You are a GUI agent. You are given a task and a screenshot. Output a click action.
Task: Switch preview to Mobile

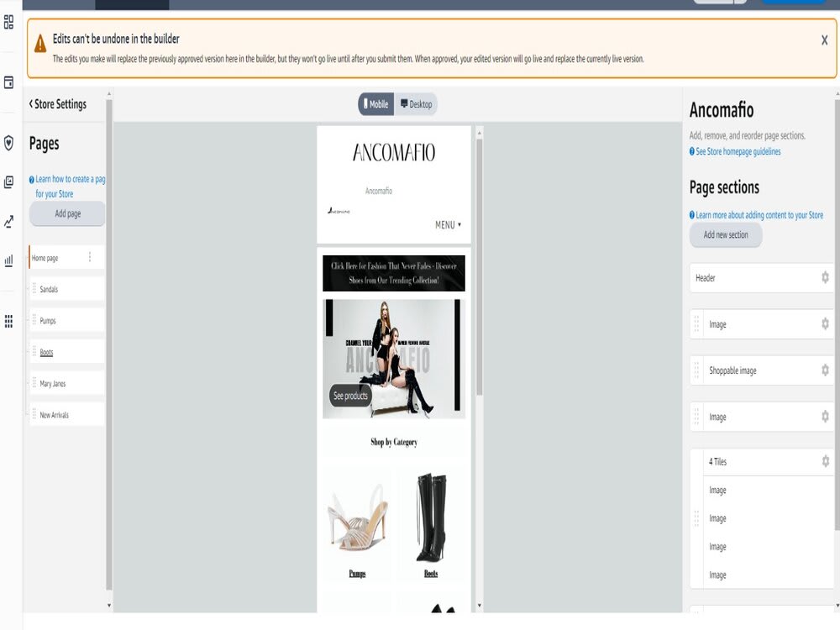coord(376,104)
